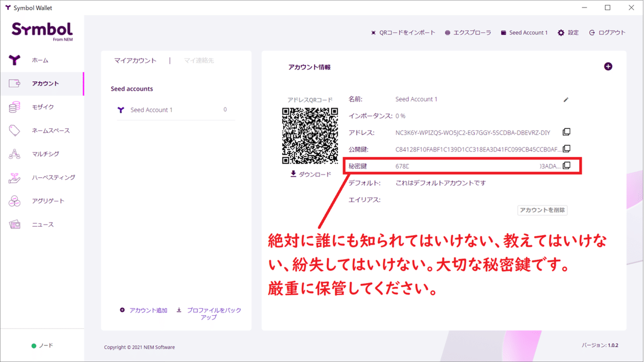Copy the public key with copy icon
Image resolution: width=644 pixels, height=362 pixels.
point(566,149)
